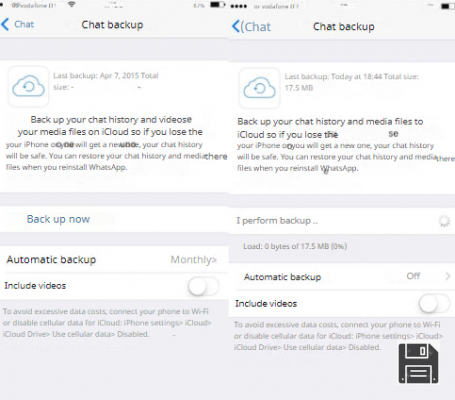This screenshot has height=400, width=455.
Task: Tap Chat backup title on right screen
Action: click(x=344, y=27)
